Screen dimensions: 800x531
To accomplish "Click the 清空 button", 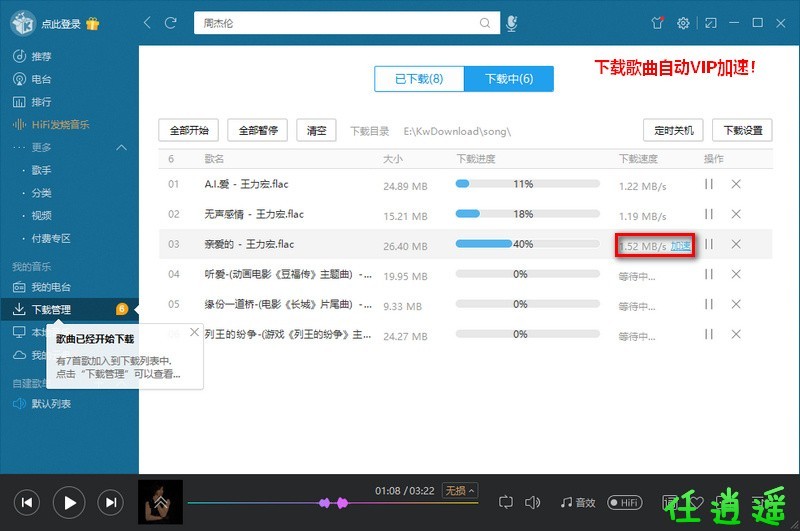I will click(316, 131).
